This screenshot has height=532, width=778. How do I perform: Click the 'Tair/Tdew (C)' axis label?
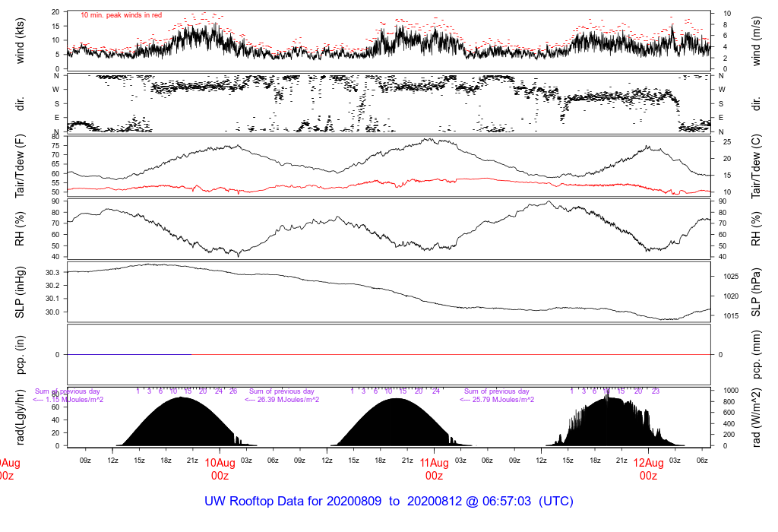tap(756, 166)
